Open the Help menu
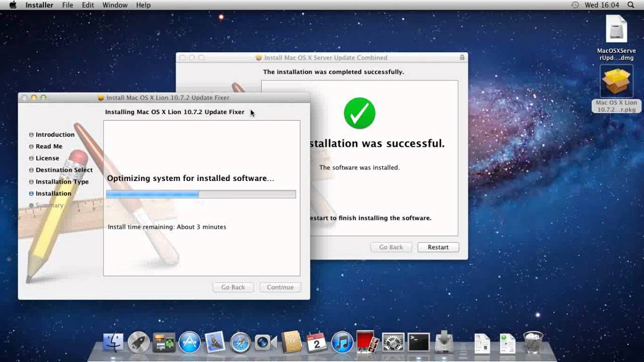644x362 pixels. (143, 5)
